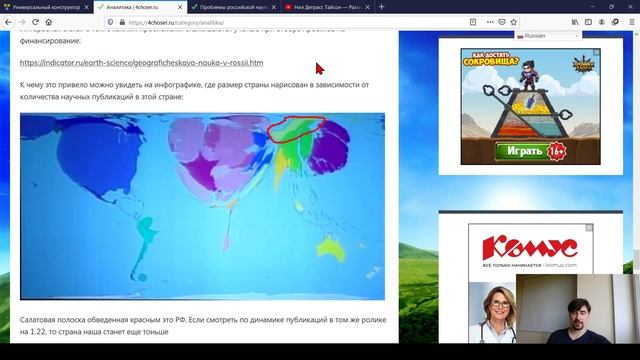Click the Как достать сокровища ad banner
The width and height of the screenshot is (640, 360).
531,107
